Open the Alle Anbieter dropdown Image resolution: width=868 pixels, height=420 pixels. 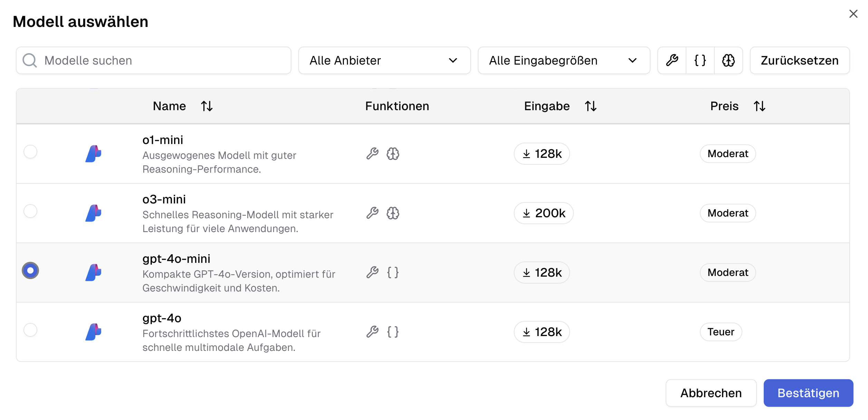tap(384, 60)
